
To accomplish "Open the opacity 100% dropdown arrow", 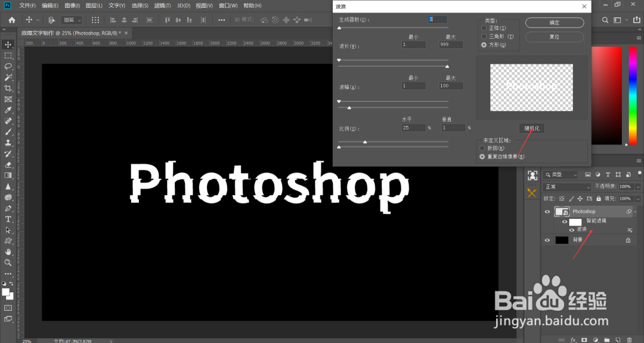I will (x=637, y=187).
